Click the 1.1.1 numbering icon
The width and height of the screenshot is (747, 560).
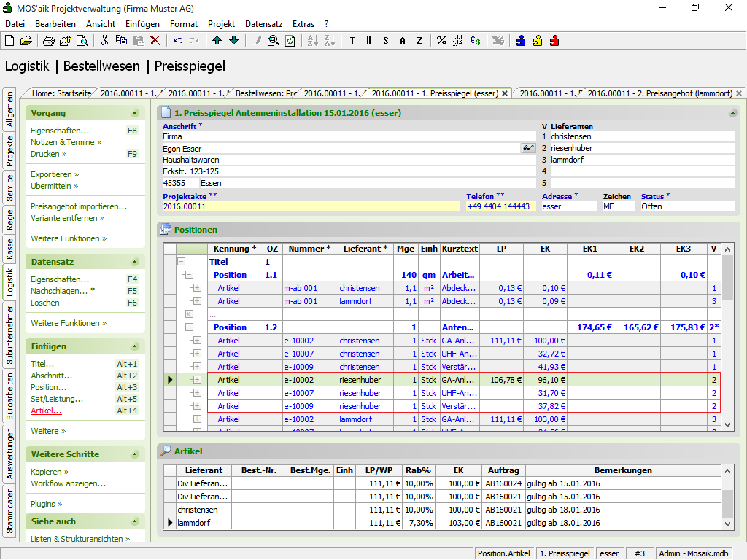(x=458, y=41)
